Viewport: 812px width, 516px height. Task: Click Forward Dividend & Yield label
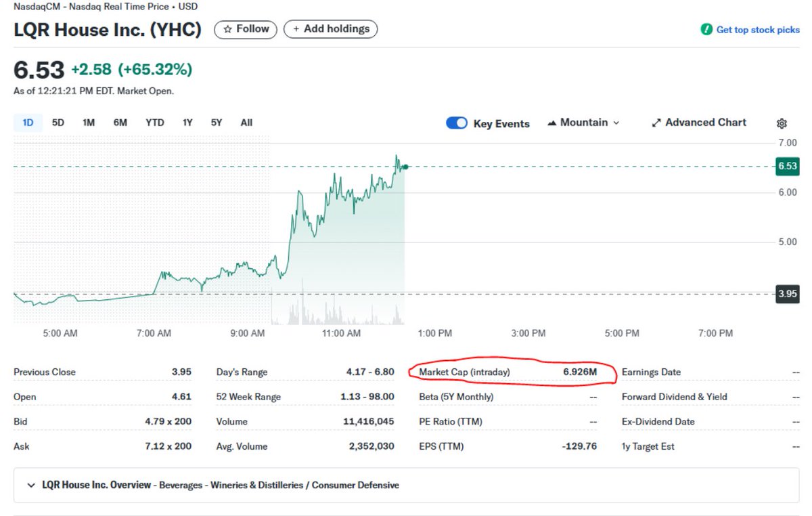(x=674, y=397)
